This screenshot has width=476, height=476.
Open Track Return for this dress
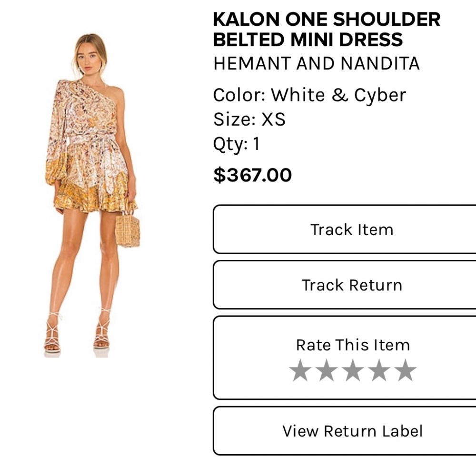tap(352, 285)
